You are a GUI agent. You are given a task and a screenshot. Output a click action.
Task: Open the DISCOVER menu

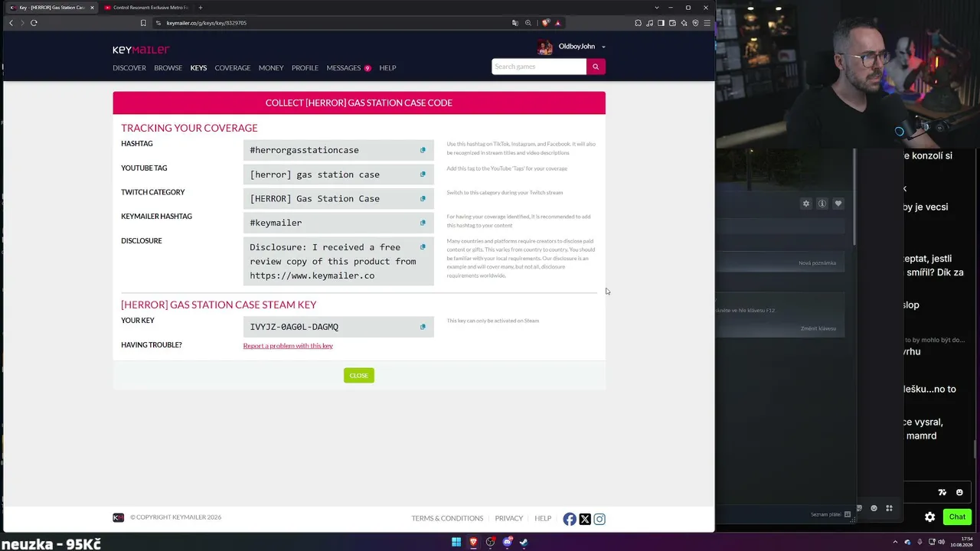pyautogui.click(x=129, y=68)
